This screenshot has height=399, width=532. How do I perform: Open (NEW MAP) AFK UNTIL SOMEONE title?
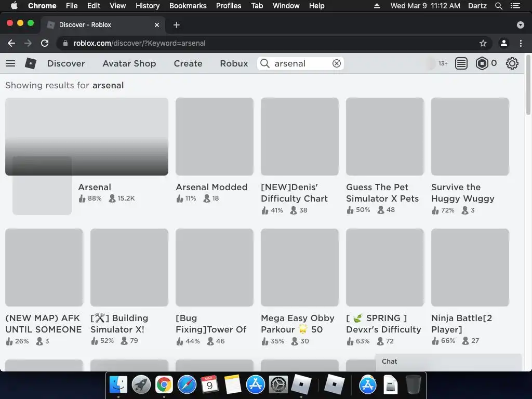[44, 324]
